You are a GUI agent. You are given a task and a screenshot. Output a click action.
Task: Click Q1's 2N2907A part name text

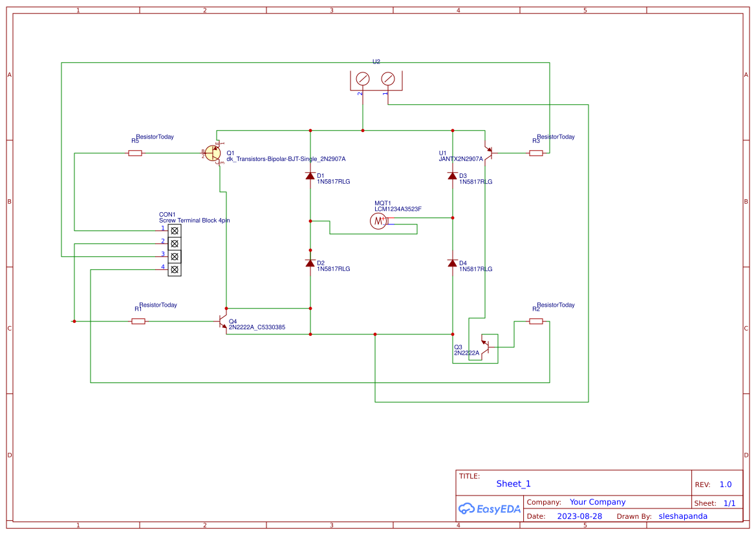286,159
